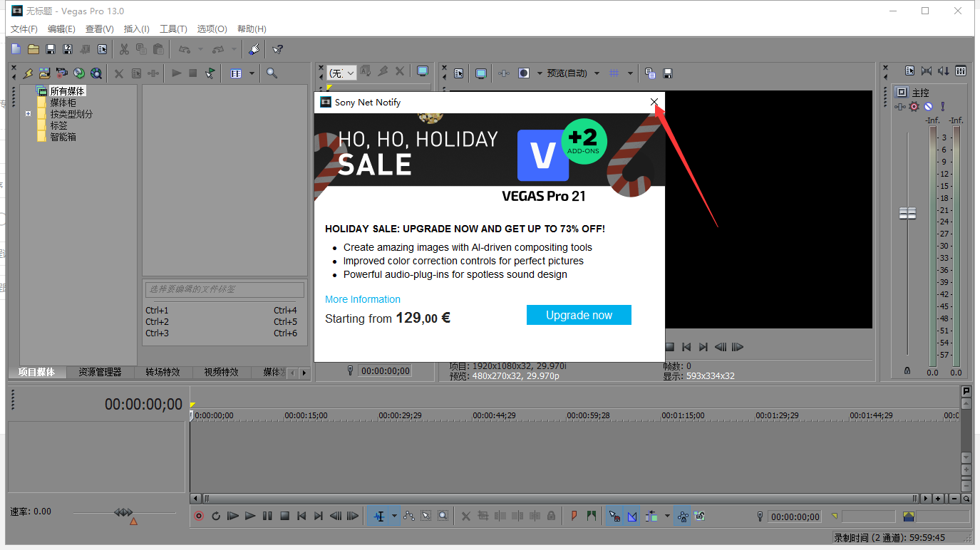Toggle Lock Envelopes to Events
980x550 pixels.
[683, 516]
